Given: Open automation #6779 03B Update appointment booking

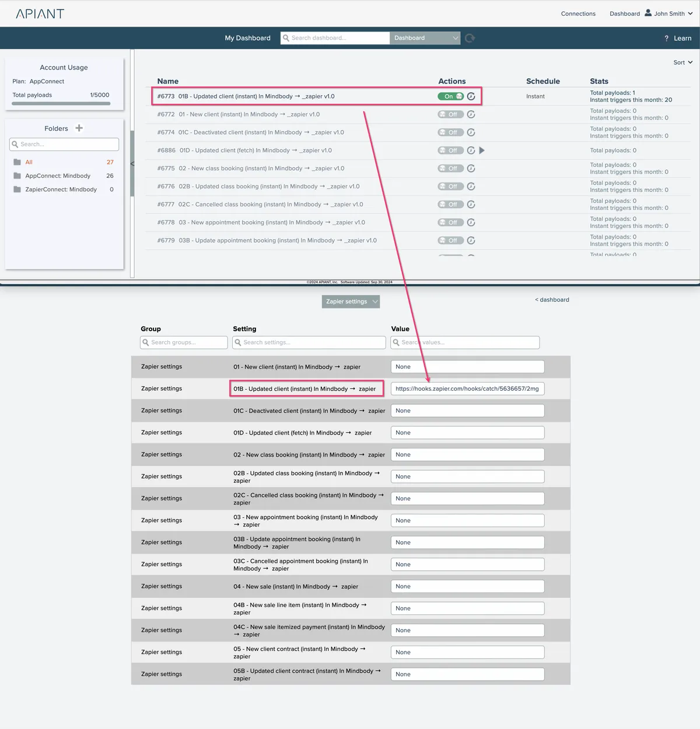Looking at the screenshot, I should 267,240.
